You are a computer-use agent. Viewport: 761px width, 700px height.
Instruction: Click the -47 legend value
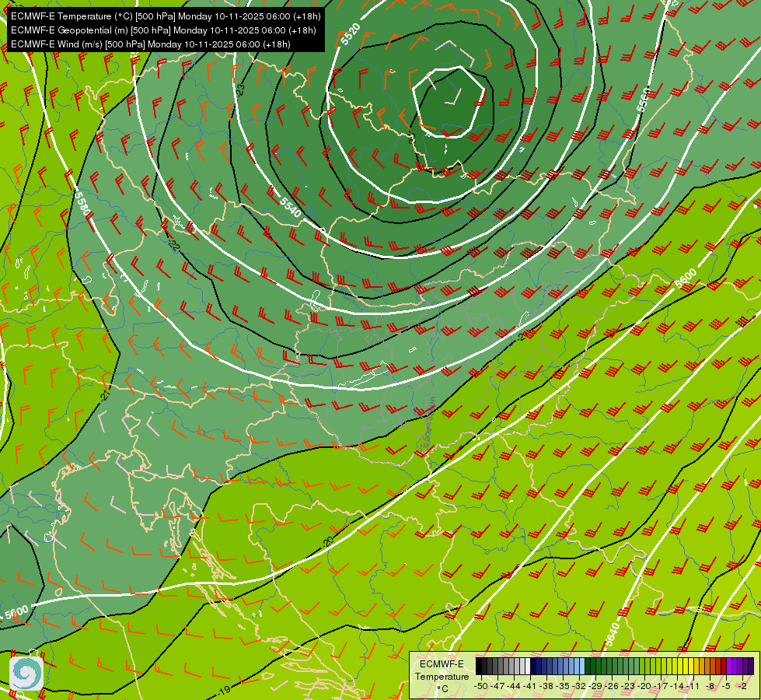[x=497, y=687]
